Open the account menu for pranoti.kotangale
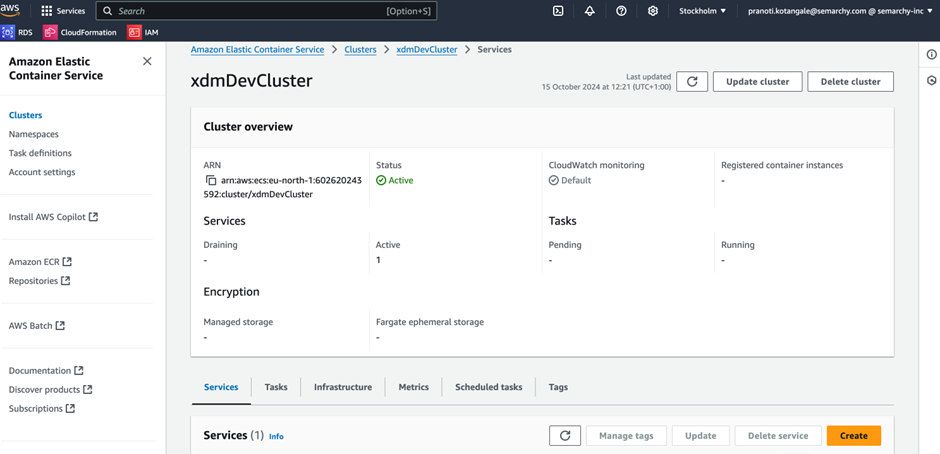Viewport: 940px width, 454px height. (840, 11)
